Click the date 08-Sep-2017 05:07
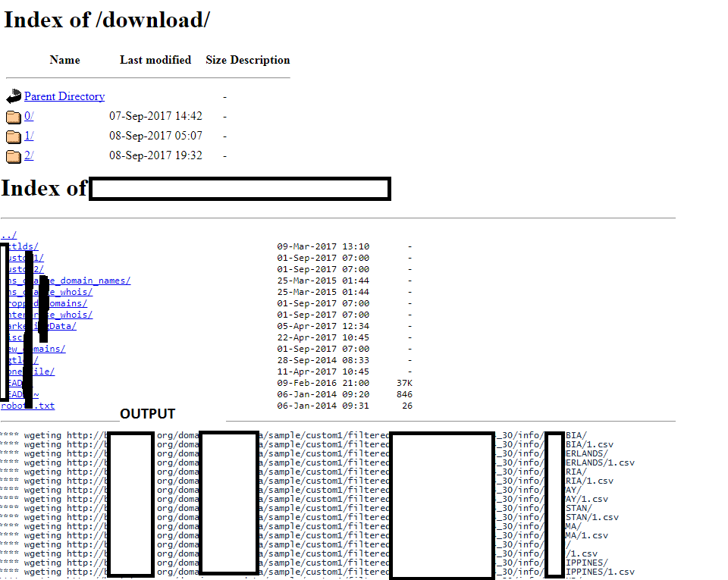Viewport: 728px width, 580px height. (x=155, y=136)
